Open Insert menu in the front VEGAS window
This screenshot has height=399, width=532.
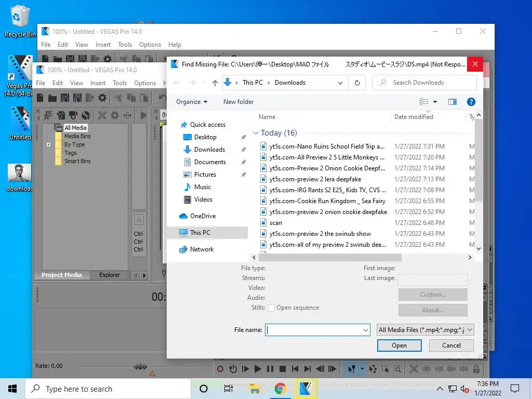(x=98, y=83)
